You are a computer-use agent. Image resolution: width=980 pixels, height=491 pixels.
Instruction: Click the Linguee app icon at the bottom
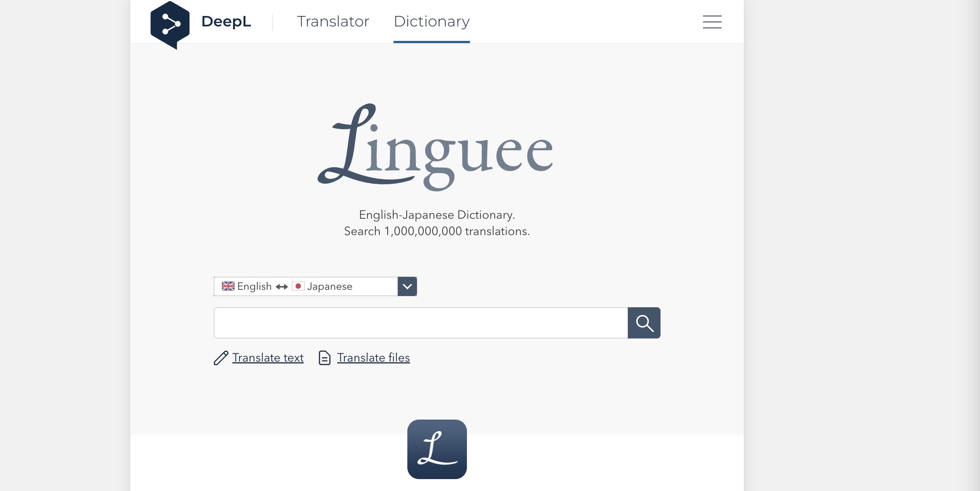pos(437,449)
